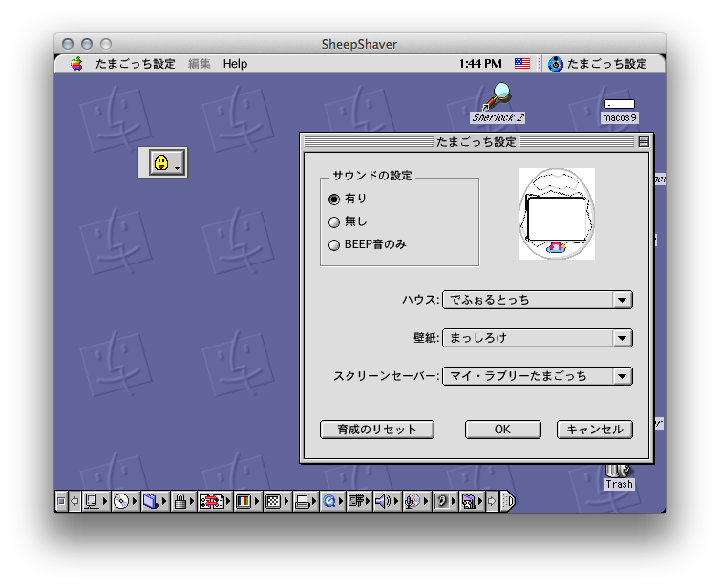Click the macos9 disk icon
720x588 pixels.
[619, 105]
